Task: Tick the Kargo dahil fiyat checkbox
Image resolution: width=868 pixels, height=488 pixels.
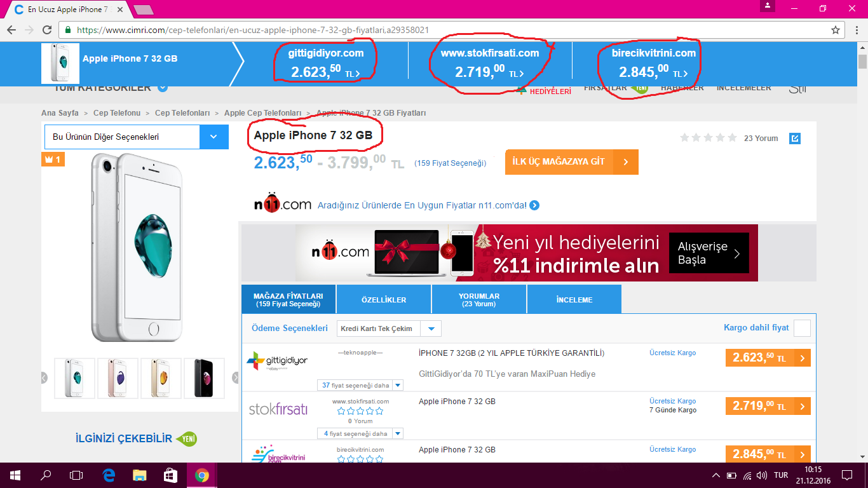Action: 803,328
